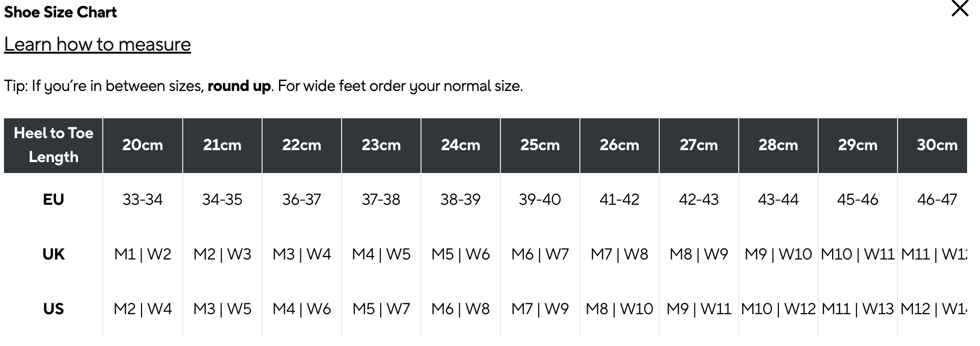Click the US M2 | W4 cell

point(142,309)
